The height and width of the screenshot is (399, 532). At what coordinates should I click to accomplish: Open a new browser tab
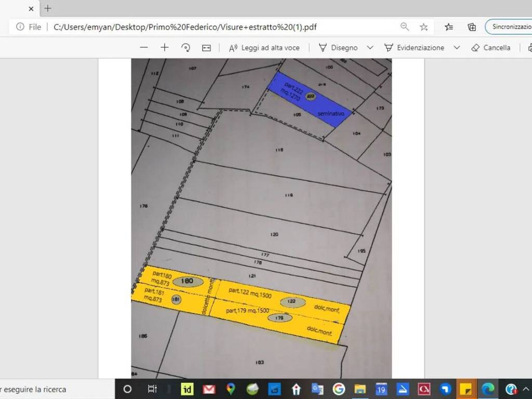(x=48, y=8)
